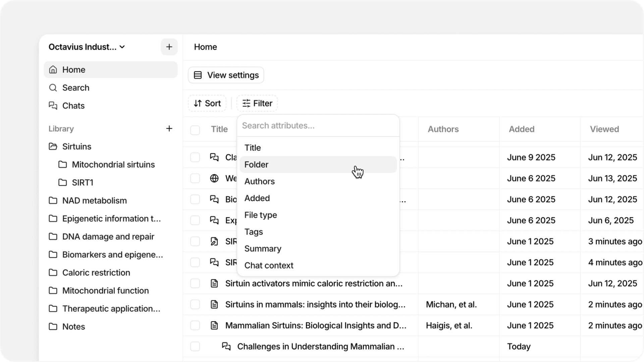Click document icon of Sirtuins in mammals row
The width and height of the screenshot is (644, 362).
pyautogui.click(x=214, y=304)
